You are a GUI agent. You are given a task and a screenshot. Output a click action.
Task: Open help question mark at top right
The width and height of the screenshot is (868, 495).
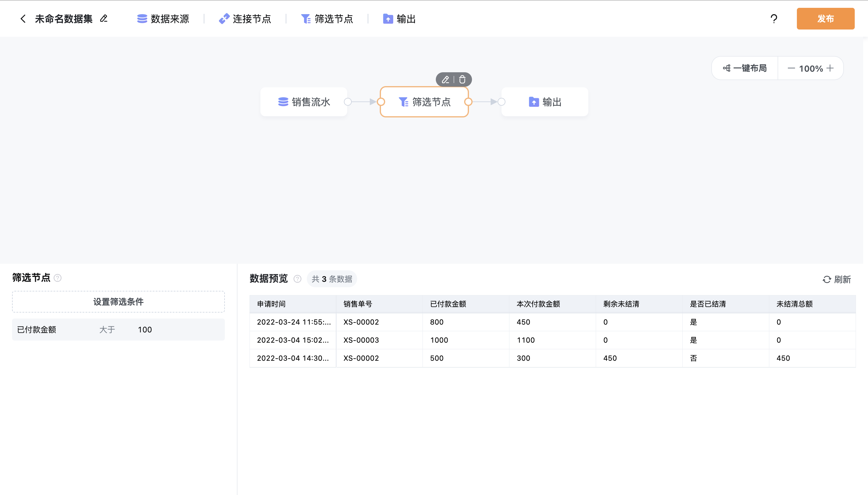774,19
